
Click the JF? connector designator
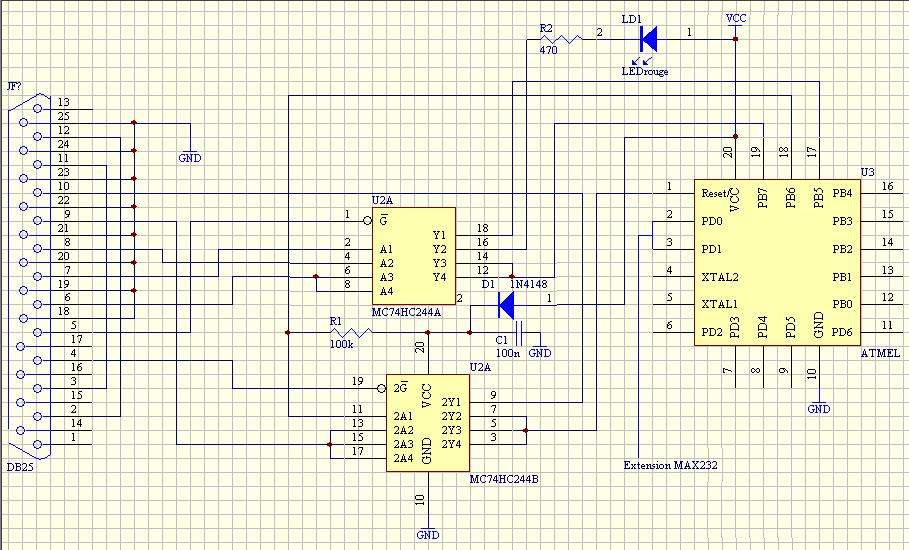pyautogui.click(x=14, y=86)
